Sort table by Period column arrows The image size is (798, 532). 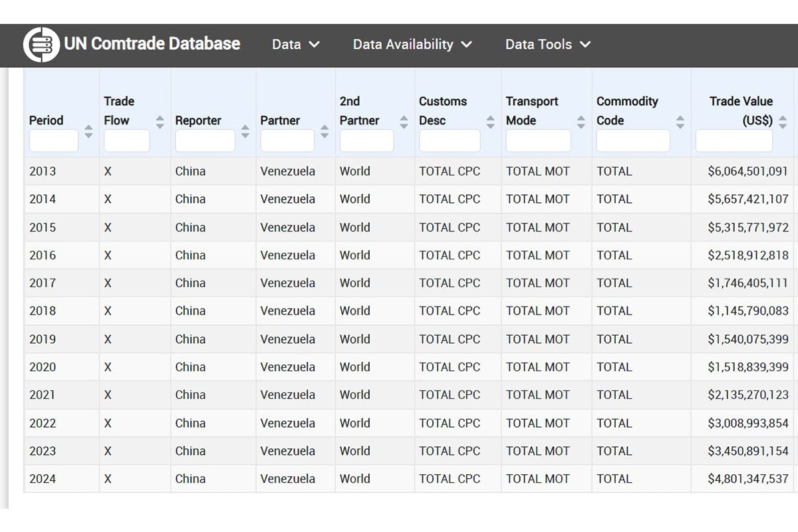coord(88,131)
